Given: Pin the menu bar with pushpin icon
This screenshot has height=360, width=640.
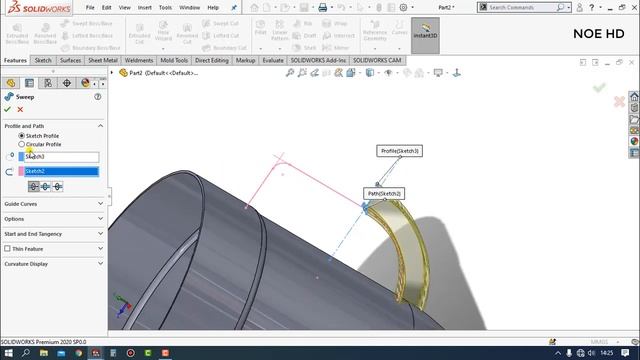Looking at the screenshot, I should pyautogui.click(x=234, y=7).
